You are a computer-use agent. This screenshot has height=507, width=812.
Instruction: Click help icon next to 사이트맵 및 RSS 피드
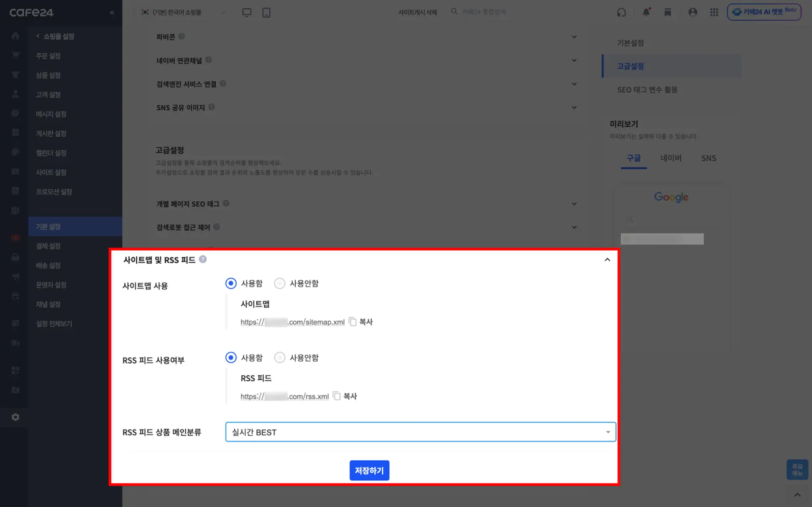tap(203, 259)
